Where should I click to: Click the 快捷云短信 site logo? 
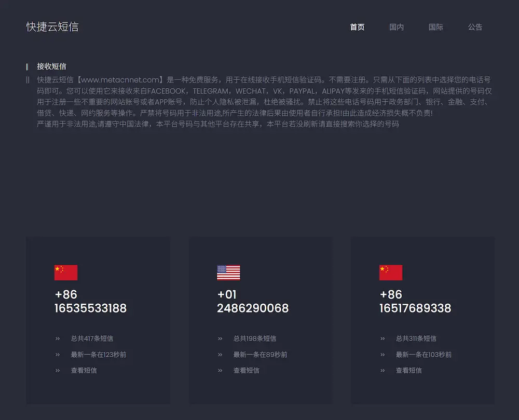pyautogui.click(x=52, y=27)
